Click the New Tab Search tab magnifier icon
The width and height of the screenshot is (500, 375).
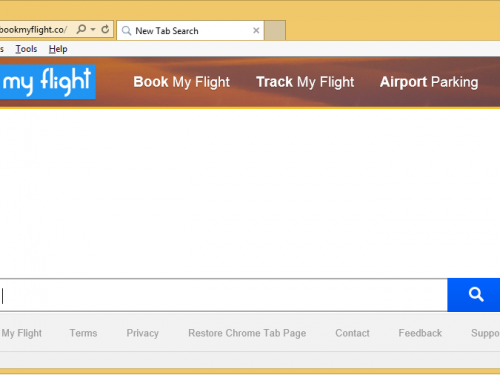point(126,31)
